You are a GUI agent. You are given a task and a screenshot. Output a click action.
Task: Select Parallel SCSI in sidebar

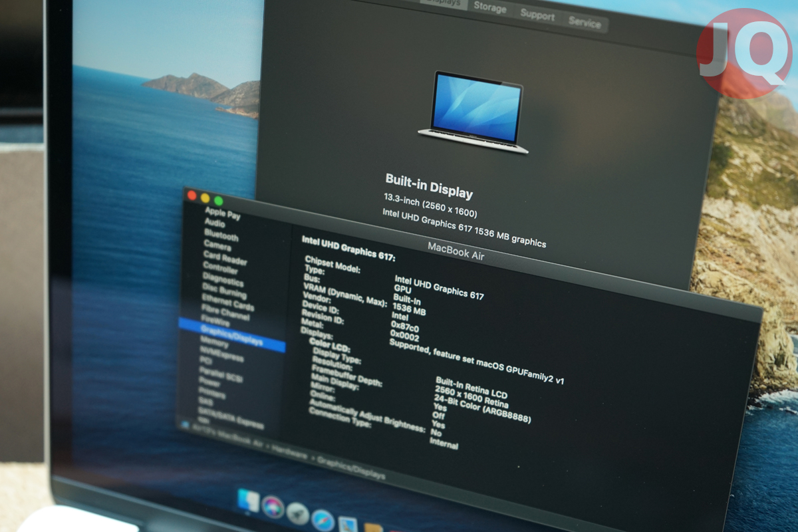click(x=221, y=373)
